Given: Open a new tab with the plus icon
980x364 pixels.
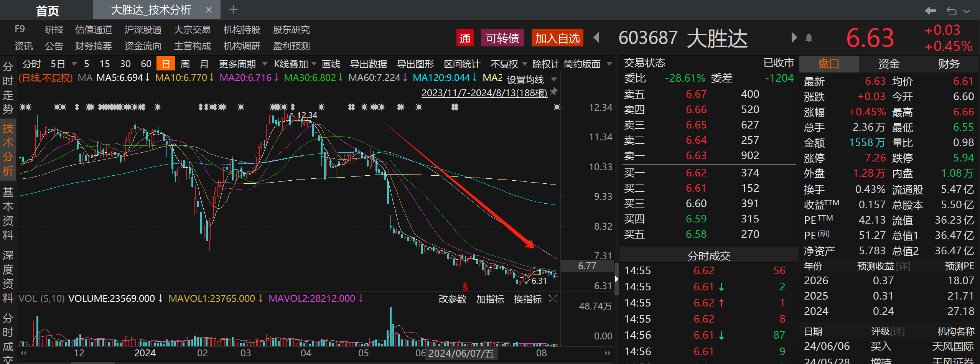Looking at the screenshot, I should (x=233, y=10).
